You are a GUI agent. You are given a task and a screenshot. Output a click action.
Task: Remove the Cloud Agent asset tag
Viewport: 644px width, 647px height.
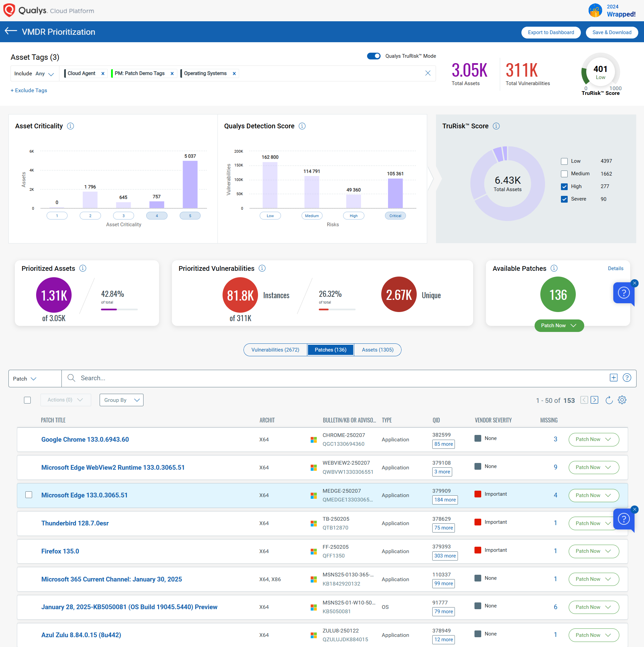tap(103, 74)
